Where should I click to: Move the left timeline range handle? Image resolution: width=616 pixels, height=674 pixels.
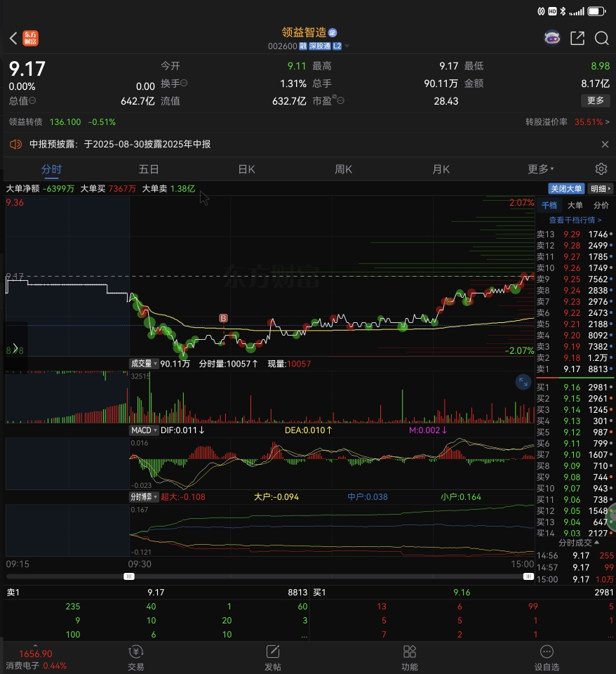tap(129, 576)
